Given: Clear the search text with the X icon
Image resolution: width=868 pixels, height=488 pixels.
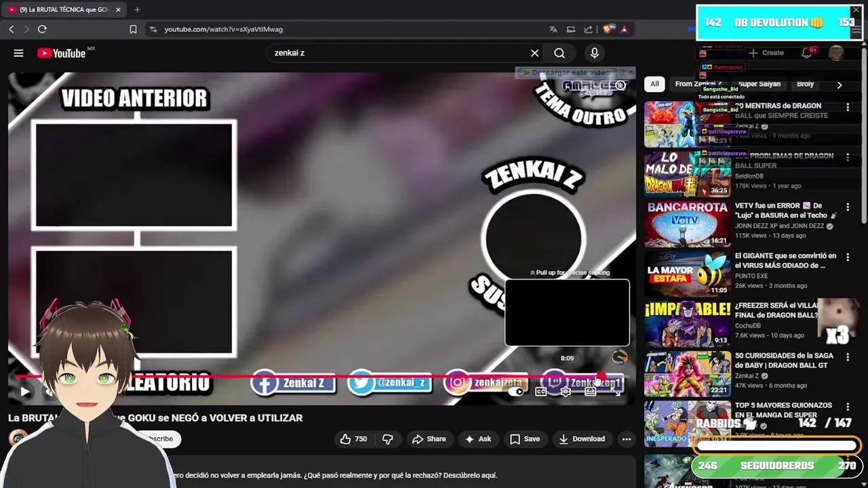Looking at the screenshot, I should (x=534, y=53).
